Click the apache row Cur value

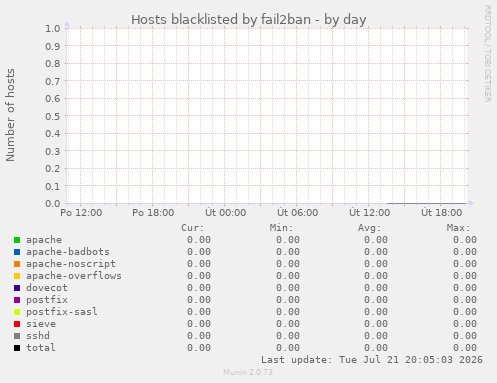(x=199, y=240)
